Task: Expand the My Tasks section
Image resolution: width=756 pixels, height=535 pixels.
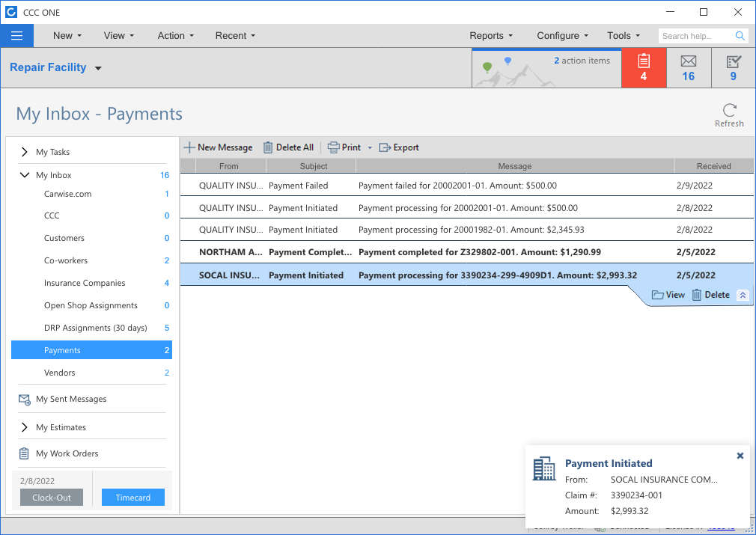Action: 25,152
